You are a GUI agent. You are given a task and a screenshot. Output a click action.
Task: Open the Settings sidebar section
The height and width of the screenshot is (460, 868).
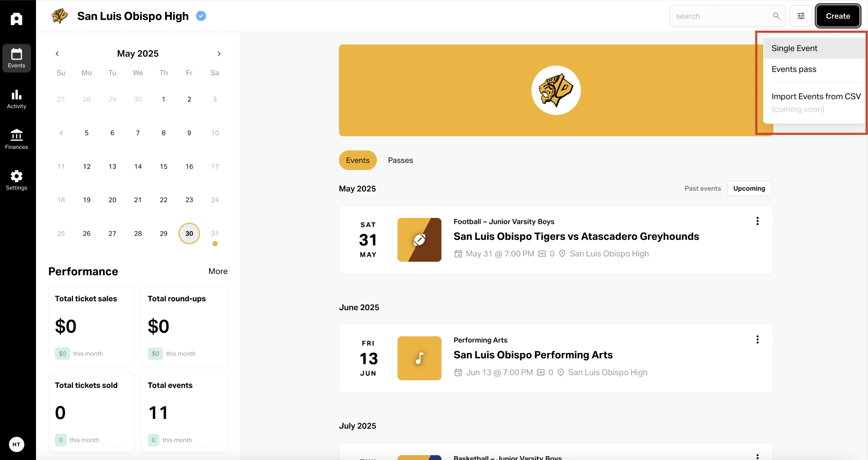[16, 180]
